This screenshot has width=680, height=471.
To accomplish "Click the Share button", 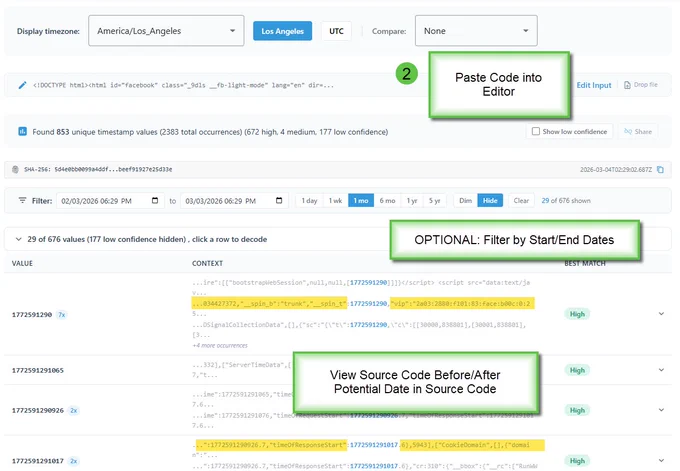I will click(638, 131).
